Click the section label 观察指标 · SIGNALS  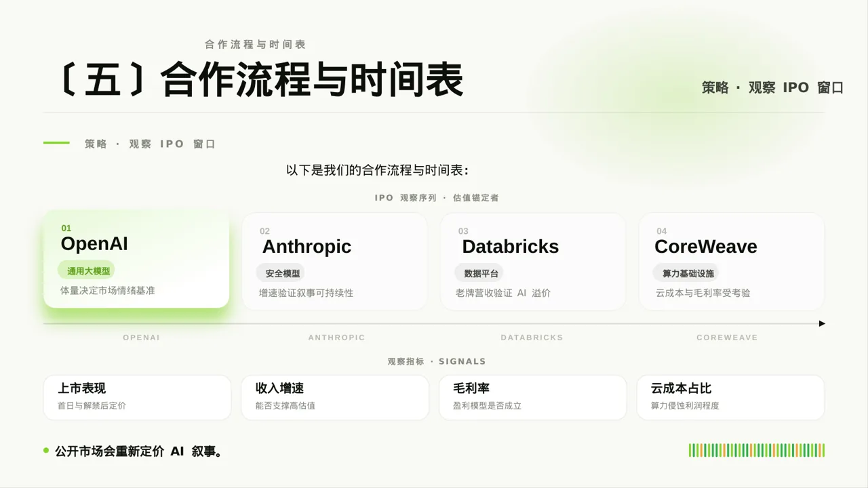coord(437,361)
